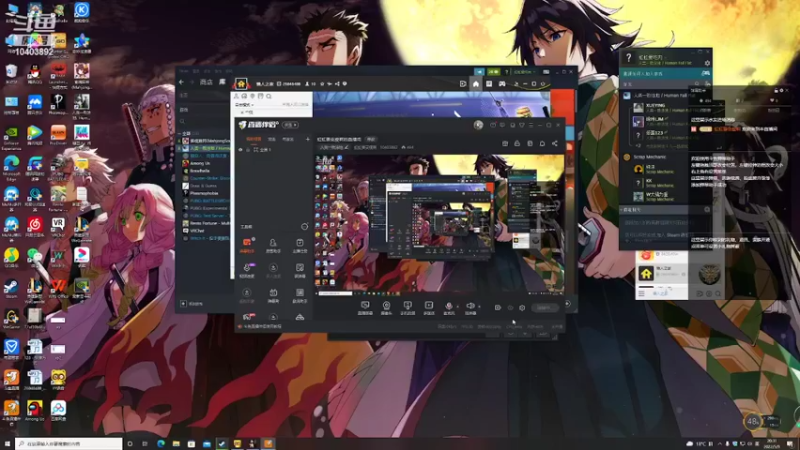Screen dimensions: 800x450
Task: Click the screen capture icon in streaming toolbar
Action: pos(365,306)
